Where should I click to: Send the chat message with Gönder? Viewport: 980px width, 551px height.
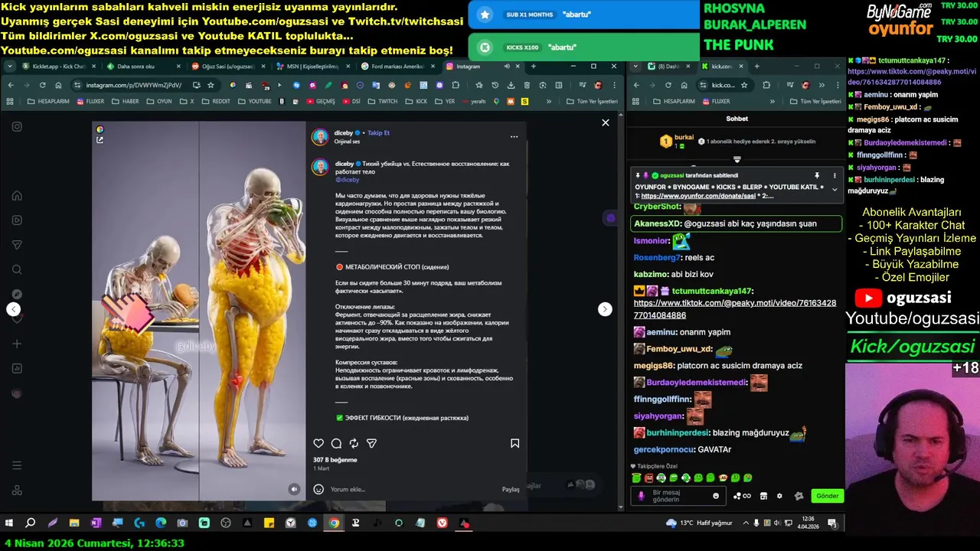point(827,496)
